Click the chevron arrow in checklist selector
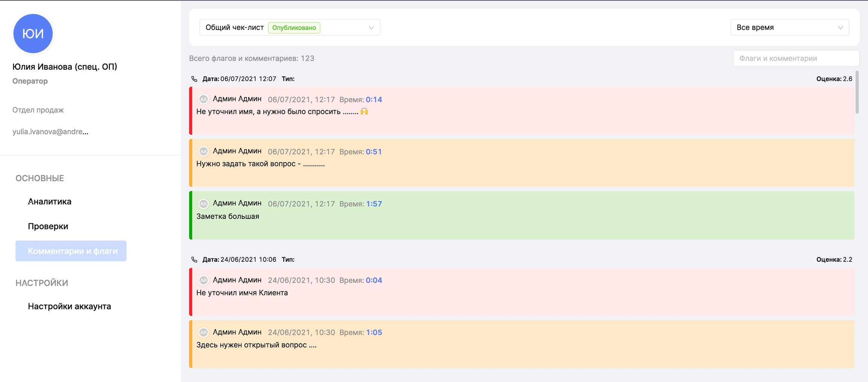 pos(371,28)
